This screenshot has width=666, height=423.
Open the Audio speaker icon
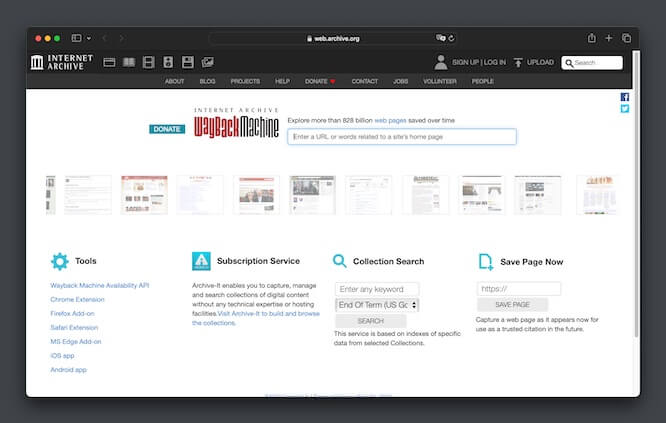tap(168, 62)
